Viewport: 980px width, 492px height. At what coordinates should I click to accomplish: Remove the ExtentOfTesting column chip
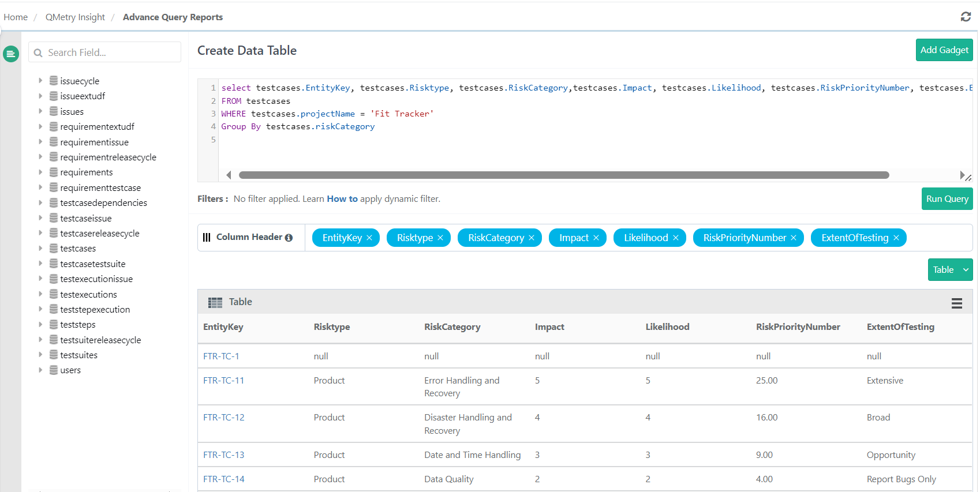(x=896, y=238)
